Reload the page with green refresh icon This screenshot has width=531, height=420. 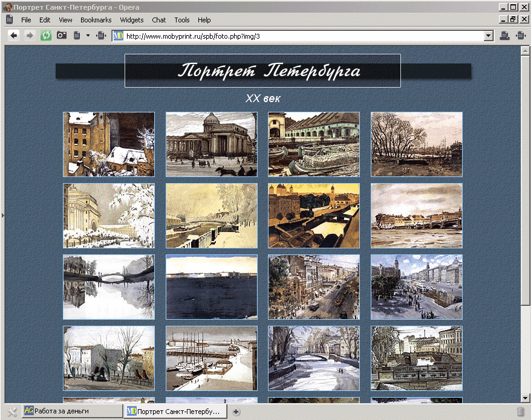click(x=46, y=35)
